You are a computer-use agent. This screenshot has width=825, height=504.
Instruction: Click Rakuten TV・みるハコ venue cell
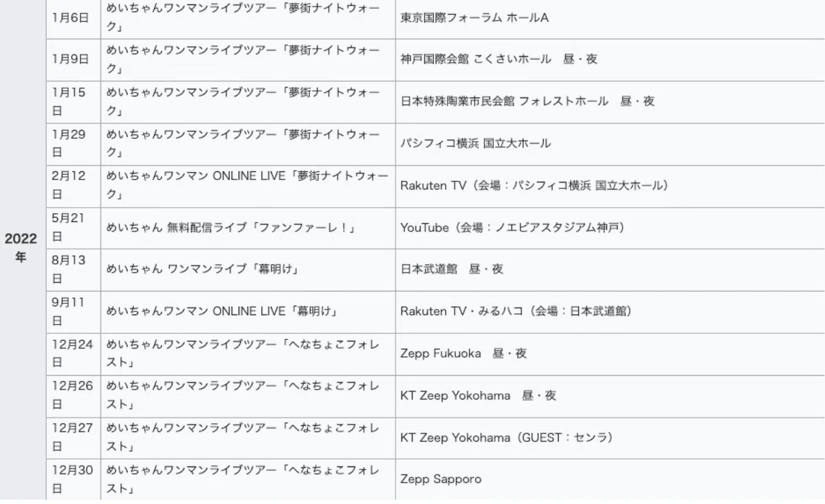(x=610, y=311)
